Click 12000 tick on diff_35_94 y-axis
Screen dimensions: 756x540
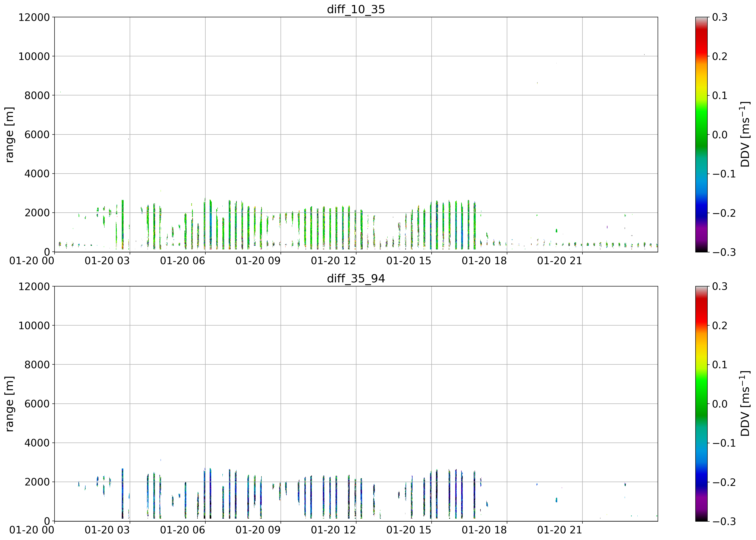(x=34, y=287)
